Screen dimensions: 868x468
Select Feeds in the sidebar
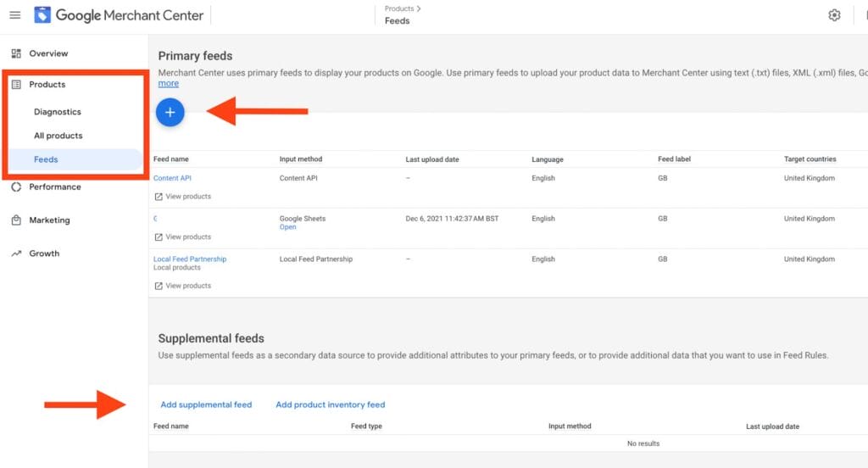(x=46, y=159)
